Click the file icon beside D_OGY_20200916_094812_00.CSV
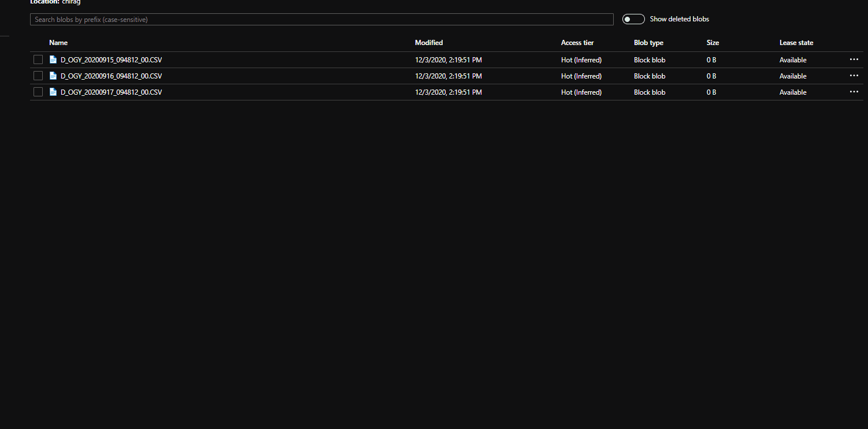 coord(53,76)
